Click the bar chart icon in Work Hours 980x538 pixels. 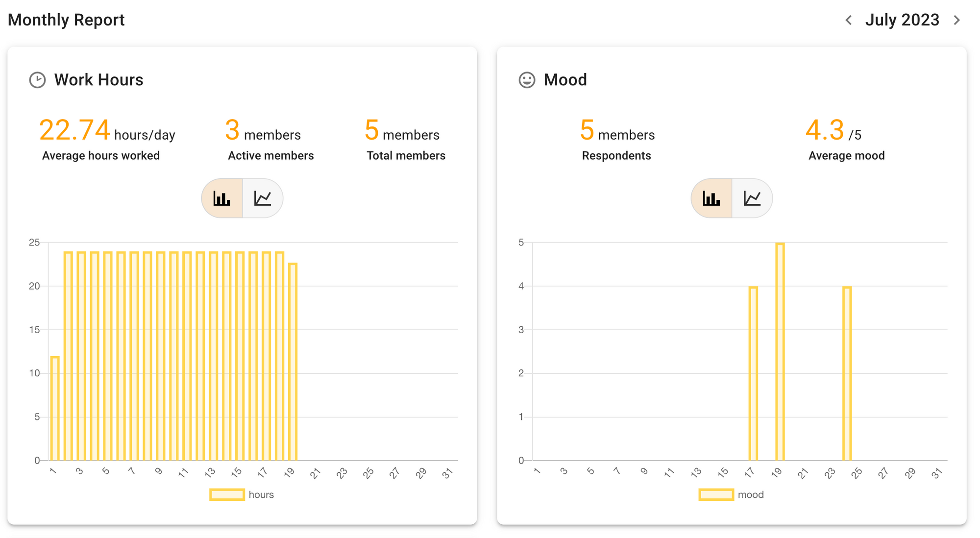click(x=222, y=197)
